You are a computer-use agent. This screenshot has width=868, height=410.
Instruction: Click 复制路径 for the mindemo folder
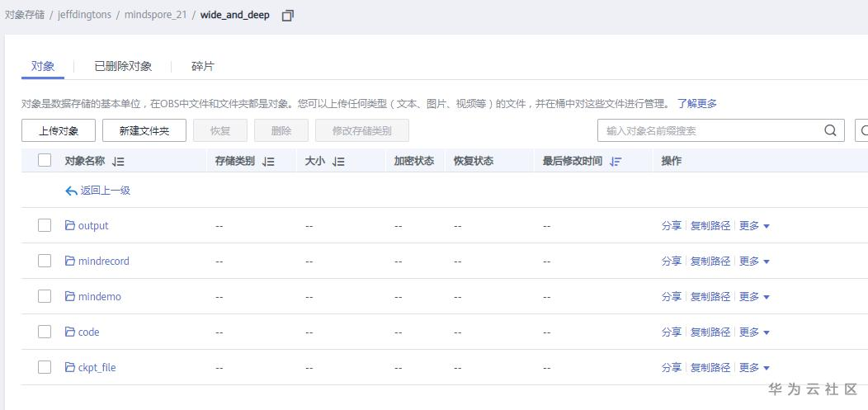(710, 297)
